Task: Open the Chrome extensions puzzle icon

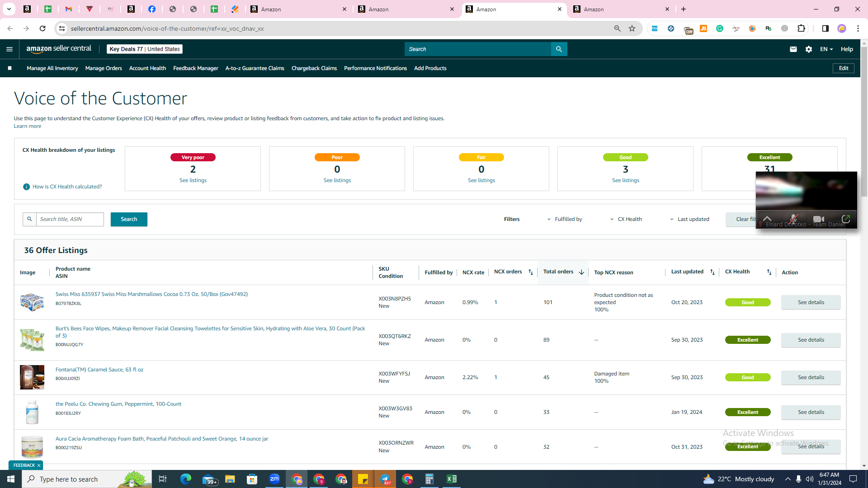Action: pos(801,28)
